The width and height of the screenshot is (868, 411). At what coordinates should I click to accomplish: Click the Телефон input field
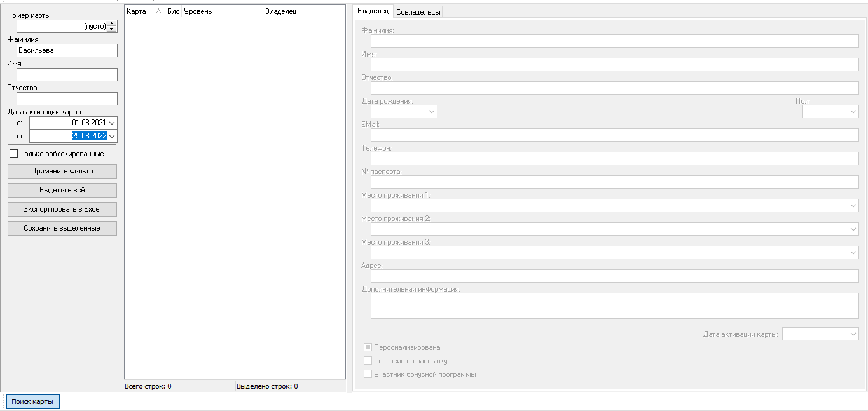click(614, 158)
